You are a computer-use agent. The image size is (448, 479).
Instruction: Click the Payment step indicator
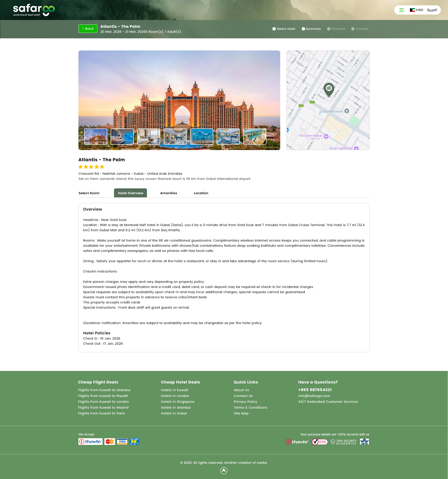[x=336, y=29]
